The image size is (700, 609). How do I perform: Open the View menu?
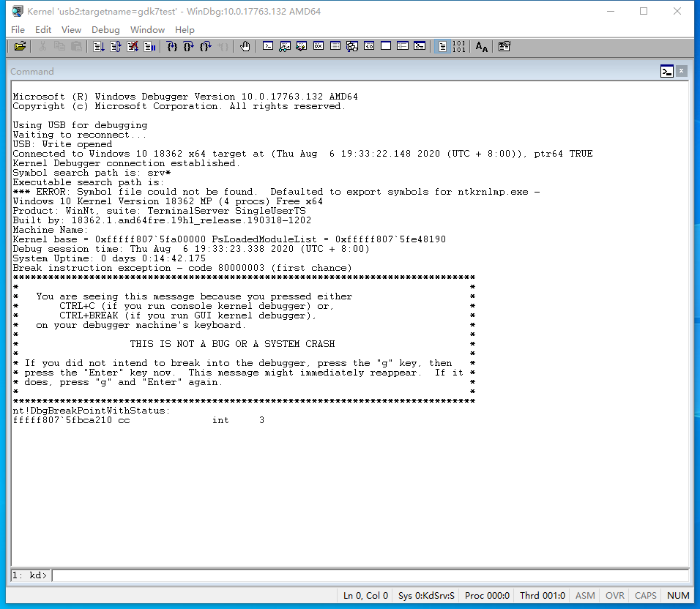tap(72, 30)
